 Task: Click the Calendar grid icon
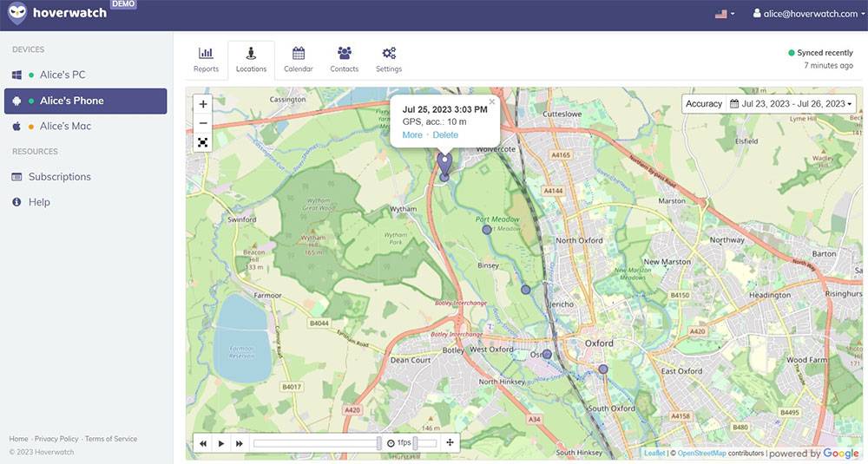tap(299, 53)
